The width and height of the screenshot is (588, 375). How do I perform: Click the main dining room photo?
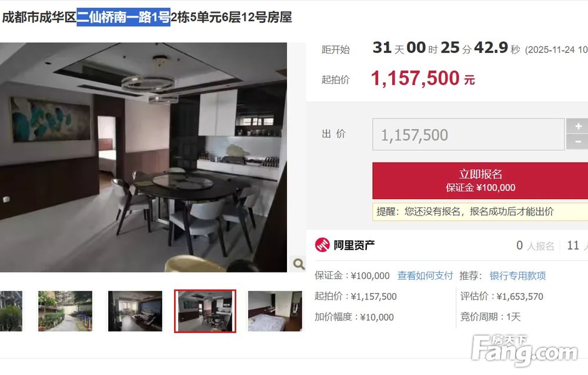coord(143,157)
